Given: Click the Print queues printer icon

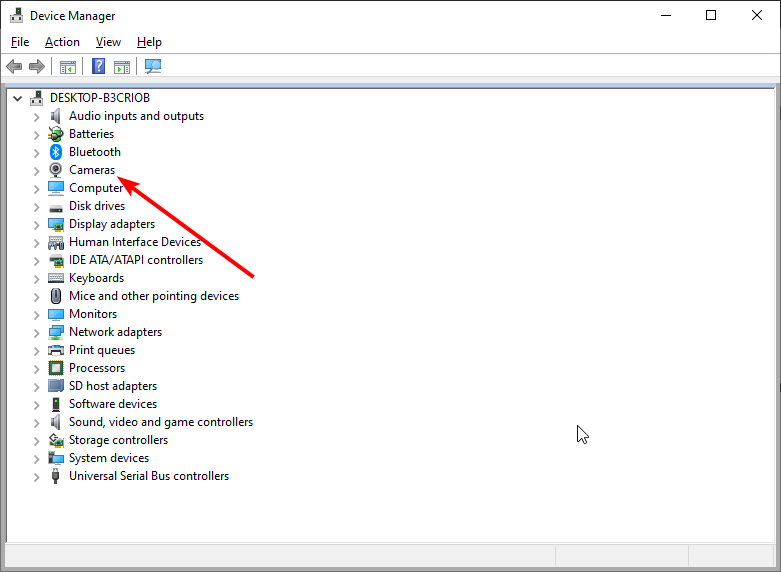Looking at the screenshot, I should pyautogui.click(x=55, y=350).
